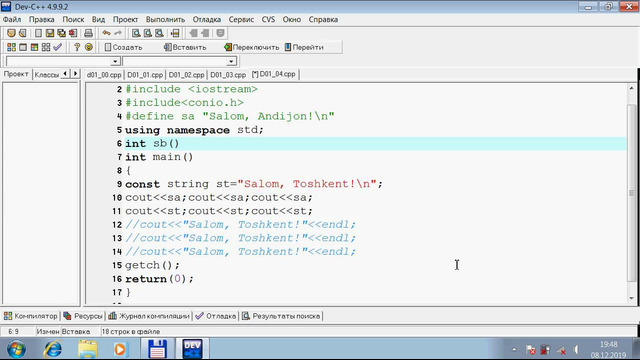Open the Справка menu
The height and width of the screenshot is (360, 640).
click(323, 19)
